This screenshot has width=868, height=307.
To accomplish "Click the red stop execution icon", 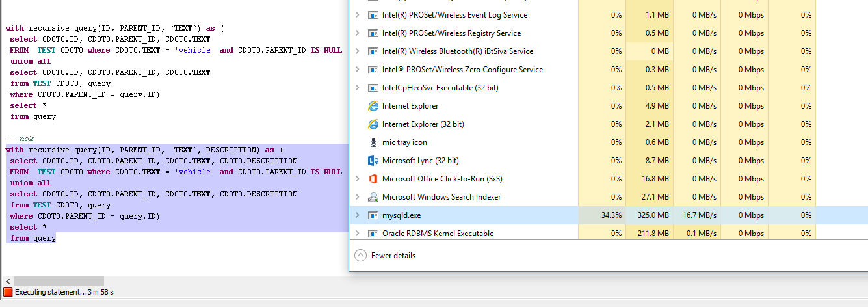I will (8, 293).
